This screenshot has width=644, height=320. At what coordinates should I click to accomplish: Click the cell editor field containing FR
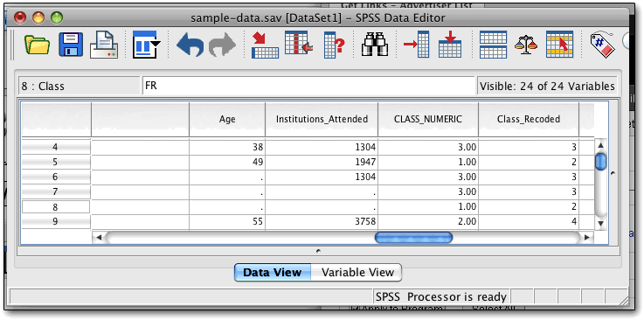pyautogui.click(x=308, y=87)
